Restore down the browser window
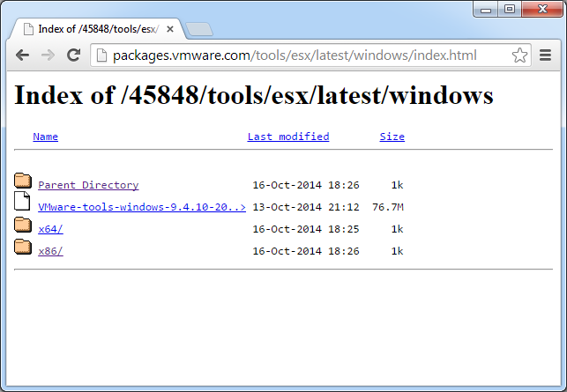The height and width of the screenshot is (392, 567). [510, 9]
